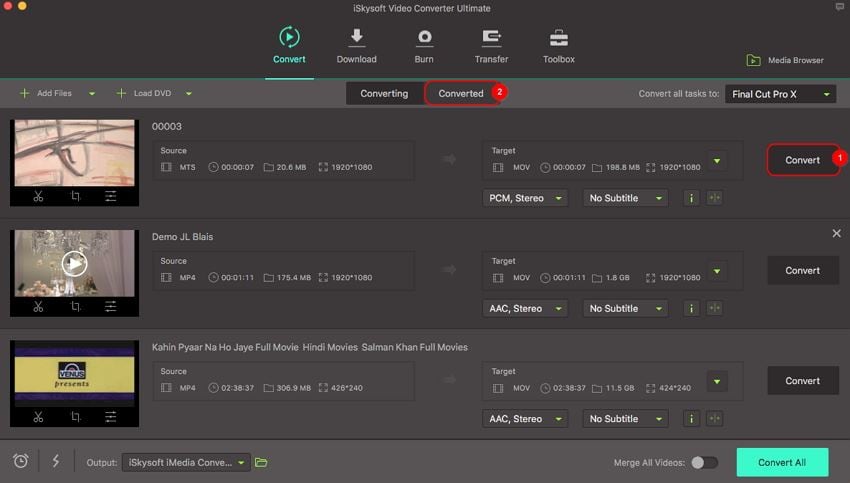Show info for Demo JL Blais video
Image resolution: width=850 pixels, height=483 pixels.
click(x=691, y=308)
